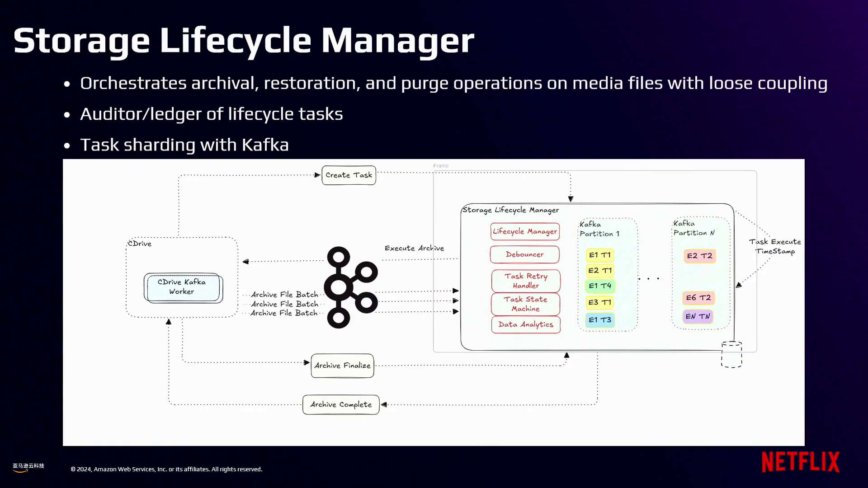Click the Task State Machine box
Screen dimensions: 868x488
(525, 304)
